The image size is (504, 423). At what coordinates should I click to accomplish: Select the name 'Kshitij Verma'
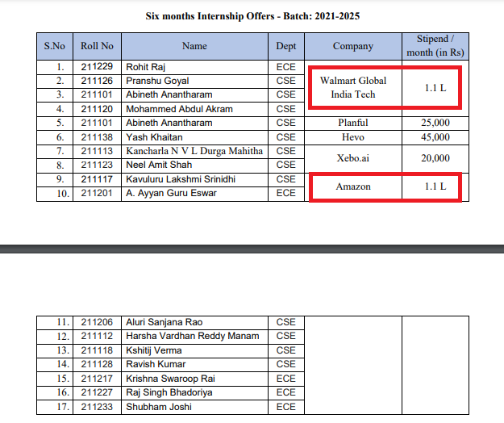154,350
